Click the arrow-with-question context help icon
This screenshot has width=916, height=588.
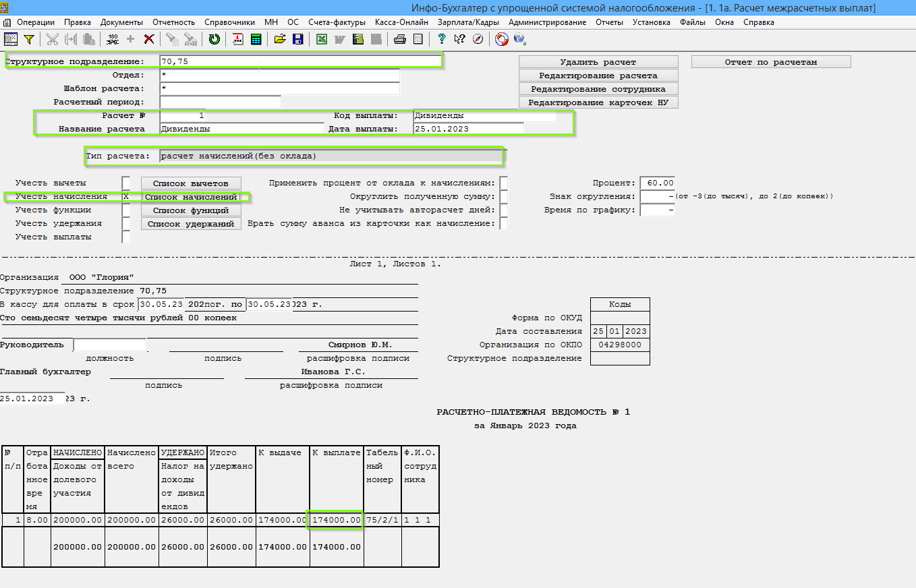click(x=459, y=39)
